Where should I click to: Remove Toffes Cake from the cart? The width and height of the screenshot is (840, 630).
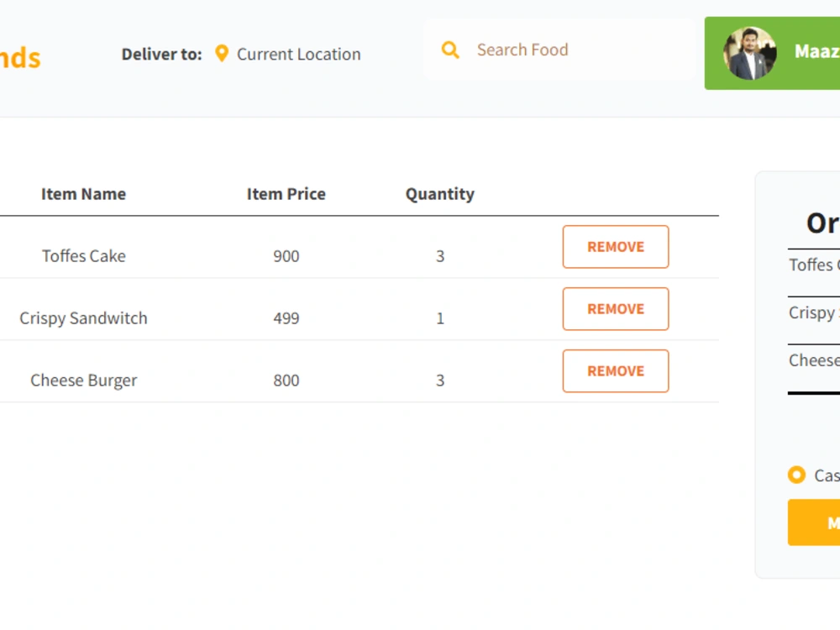(616, 247)
